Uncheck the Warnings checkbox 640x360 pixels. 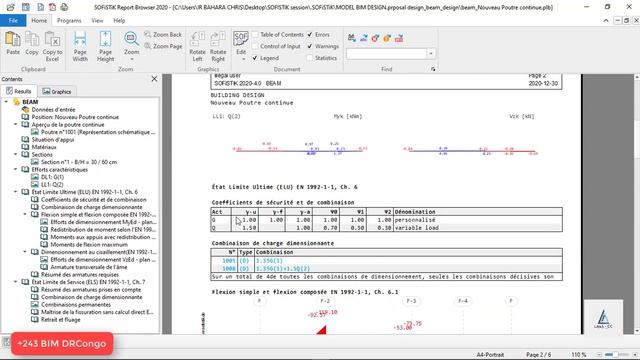310,46
